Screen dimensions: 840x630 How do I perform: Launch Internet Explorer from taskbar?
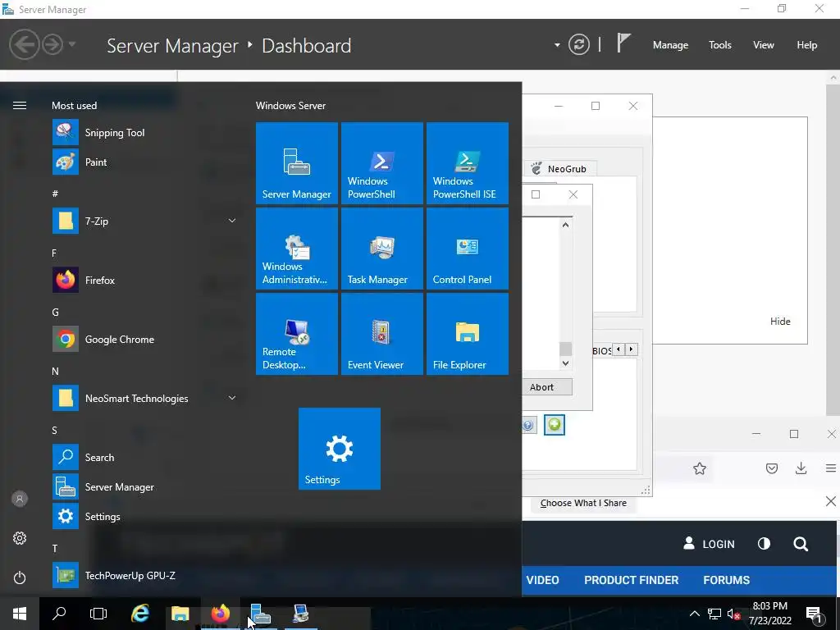[x=140, y=614]
